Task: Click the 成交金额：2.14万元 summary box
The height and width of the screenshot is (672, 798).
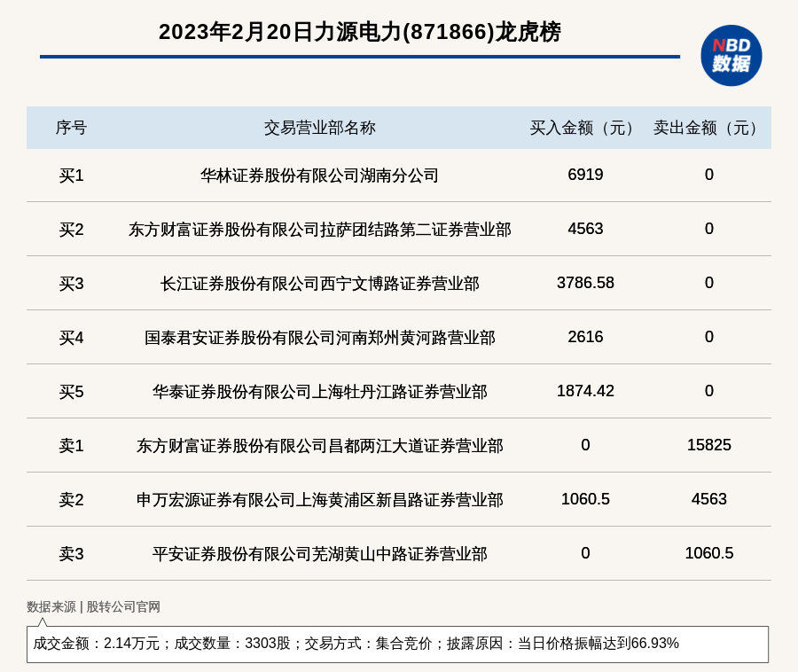Action: [x=397, y=644]
